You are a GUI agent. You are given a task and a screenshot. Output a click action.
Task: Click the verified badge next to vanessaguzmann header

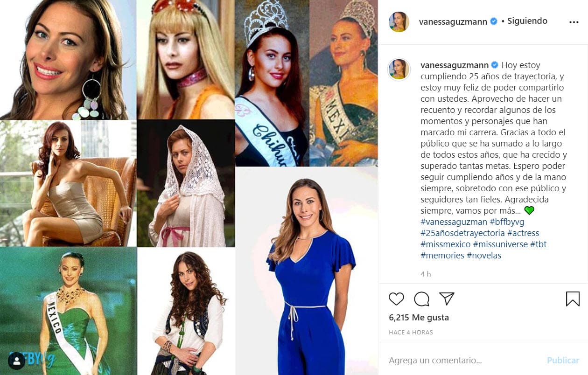click(493, 21)
